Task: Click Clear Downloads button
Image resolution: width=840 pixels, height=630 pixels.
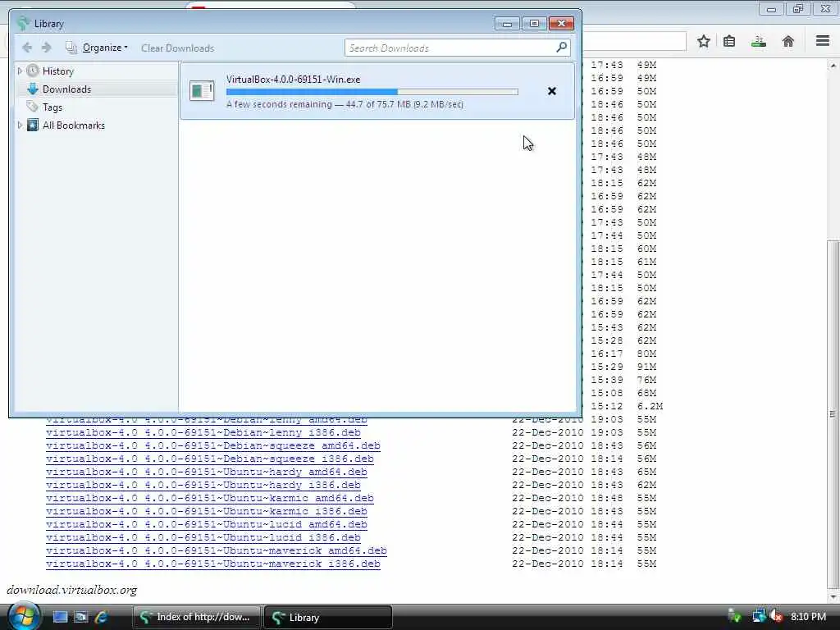Action: tap(177, 48)
